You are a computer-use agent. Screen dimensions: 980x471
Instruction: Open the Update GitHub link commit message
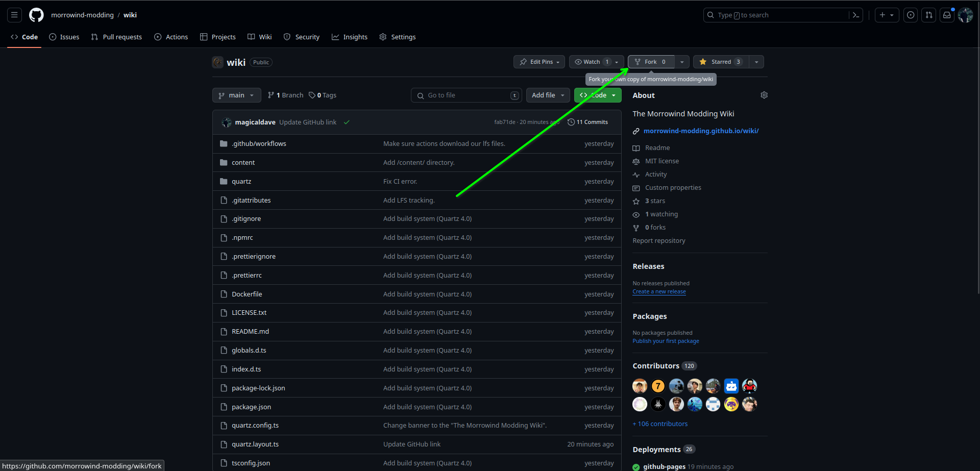coord(308,122)
